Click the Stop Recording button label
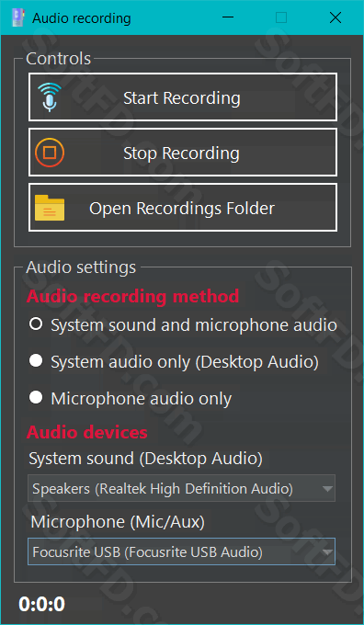This screenshot has height=625, width=364. point(181,153)
